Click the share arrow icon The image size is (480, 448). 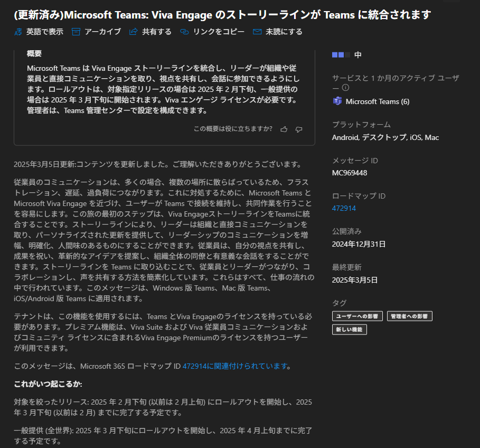134,32
